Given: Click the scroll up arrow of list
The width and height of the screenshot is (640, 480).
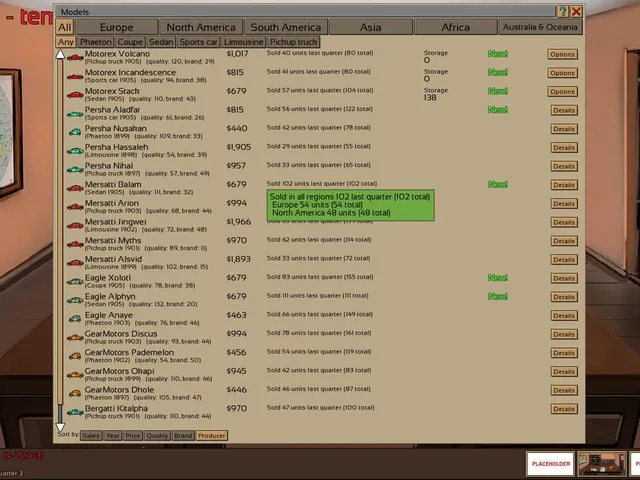Looking at the screenshot, I should pyautogui.click(x=60, y=54).
